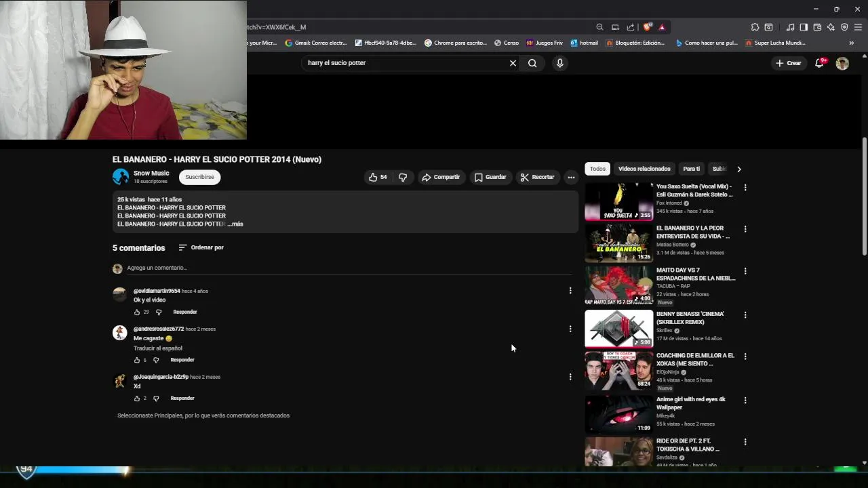Open 'You Saxo Suelta' video thumbnail
The image size is (868, 488).
pos(619,201)
